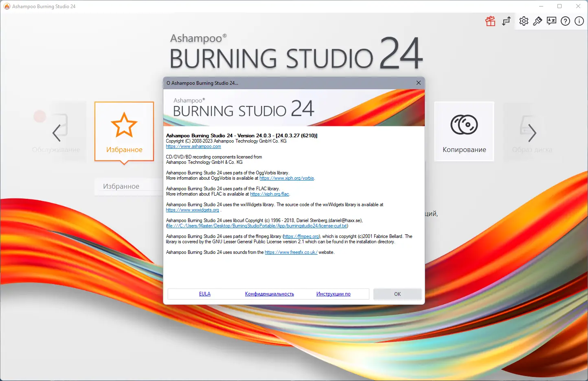
Task: Open the xiph.org/flac link
Action: point(270,194)
